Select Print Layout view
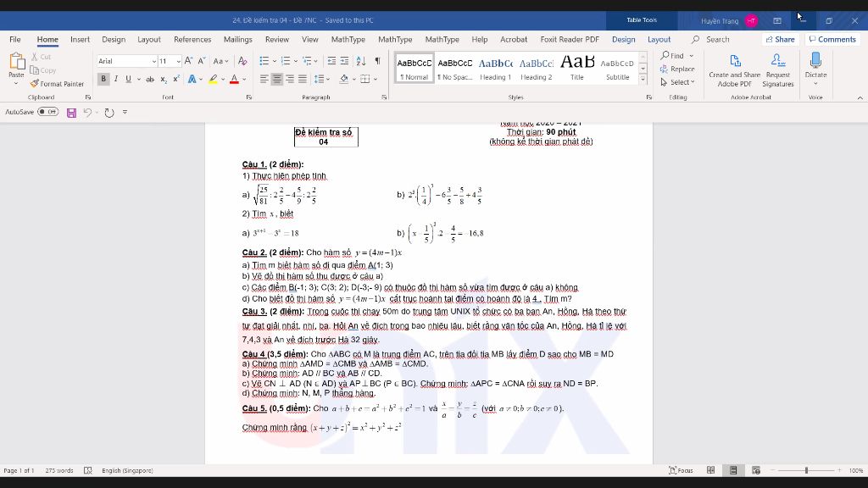 pos(733,470)
